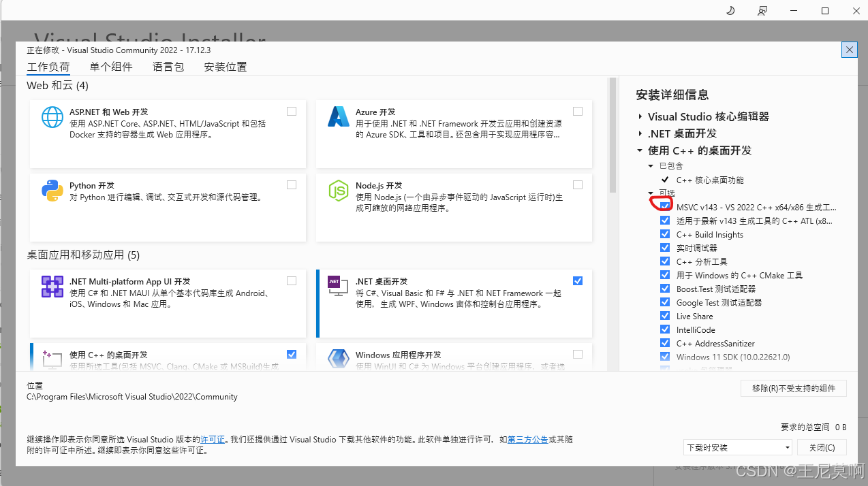Uncheck the IntelliCode component checkbox
The height and width of the screenshot is (486, 868).
(x=665, y=329)
